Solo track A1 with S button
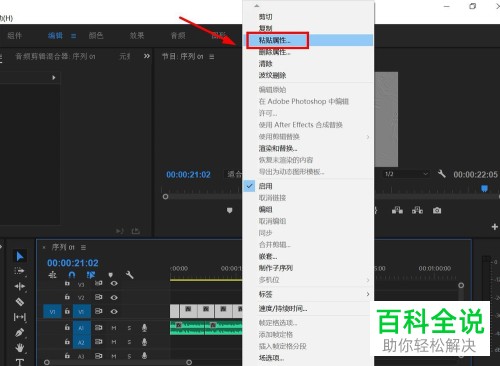Image resolution: width=500 pixels, height=366 pixels. (129, 328)
